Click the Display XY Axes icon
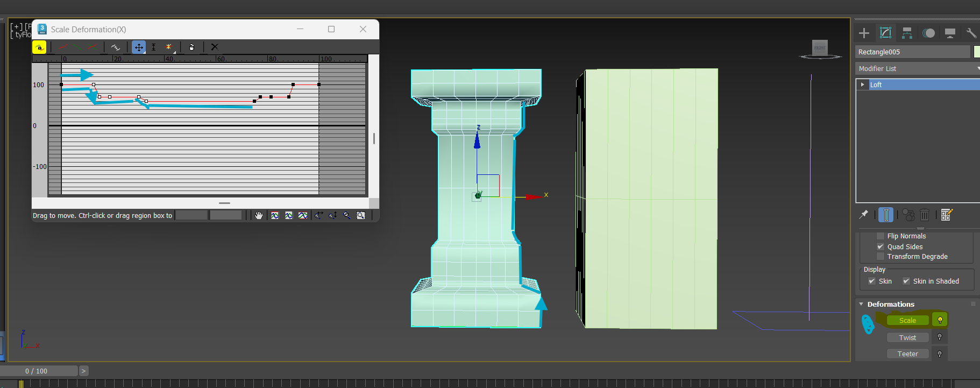 point(92,47)
